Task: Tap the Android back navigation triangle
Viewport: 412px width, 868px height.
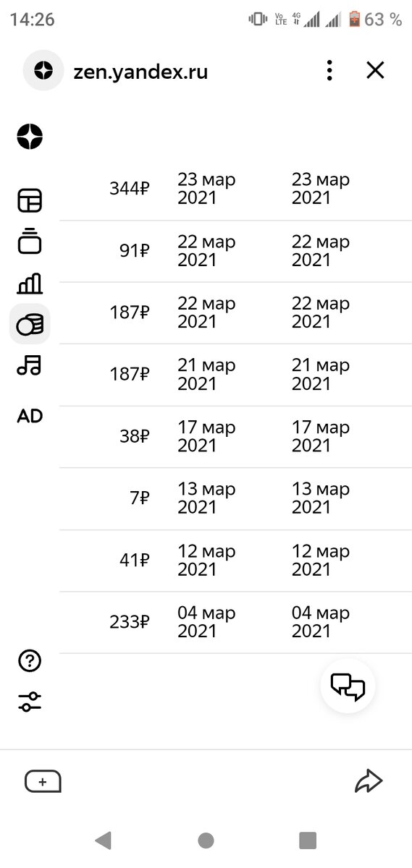Action: [x=104, y=840]
